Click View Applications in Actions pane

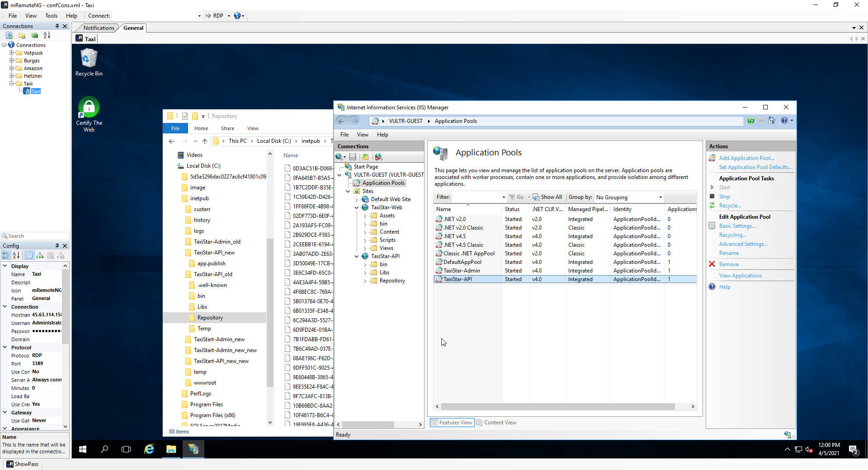740,276
